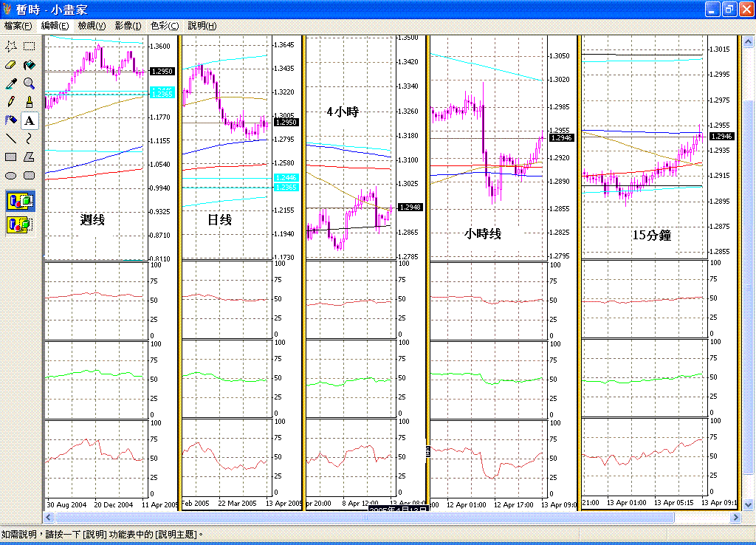756x545 pixels.
Task: Click the horizontal scrollbar thumb
Action: pos(365,518)
